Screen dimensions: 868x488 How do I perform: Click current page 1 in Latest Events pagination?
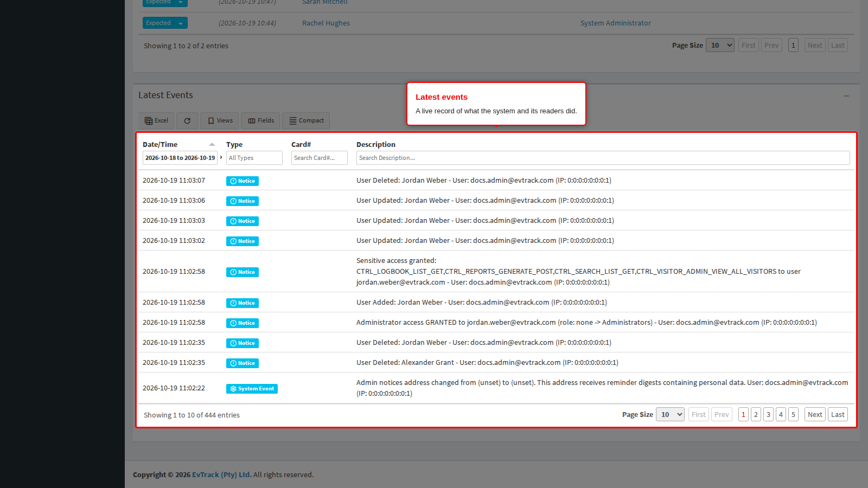tap(743, 415)
